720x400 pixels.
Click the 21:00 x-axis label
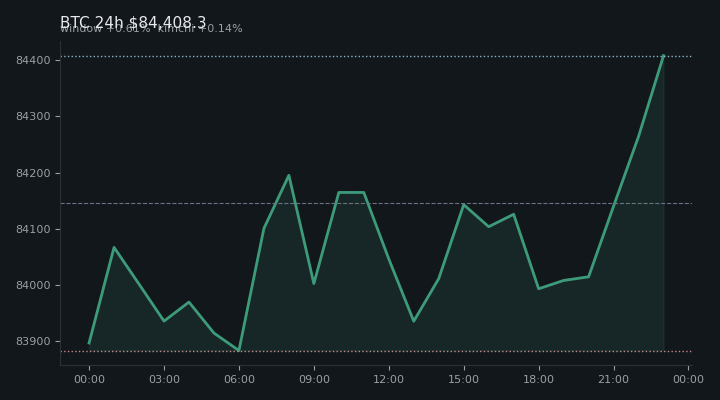pyautogui.click(x=613, y=379)
